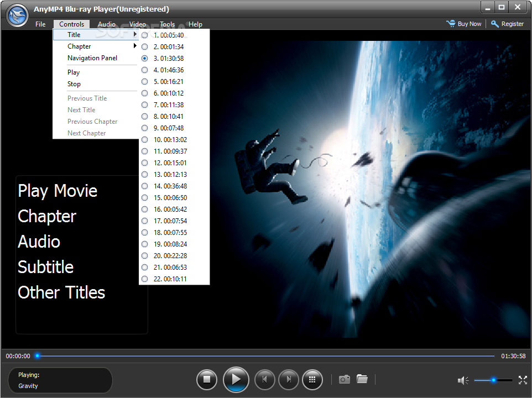The image size is (532, 398).
Task: Adjust the volume slider
Action: [x=493, y=380]
